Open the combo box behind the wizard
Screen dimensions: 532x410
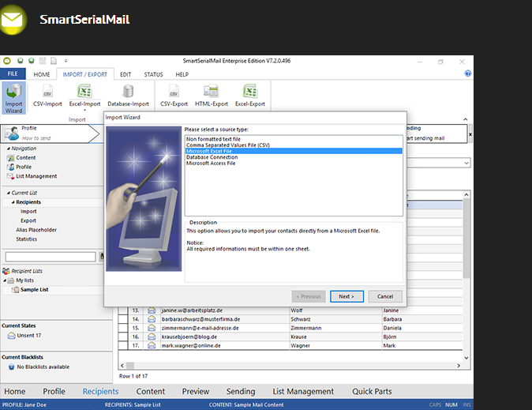tap(466, 163)
